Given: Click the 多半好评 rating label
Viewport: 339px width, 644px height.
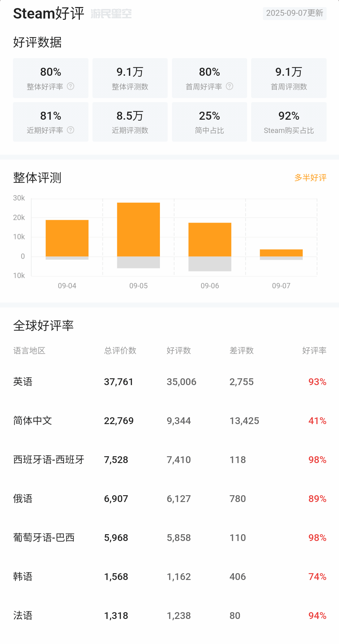Looking at the screenshot, I should [310, 178].
